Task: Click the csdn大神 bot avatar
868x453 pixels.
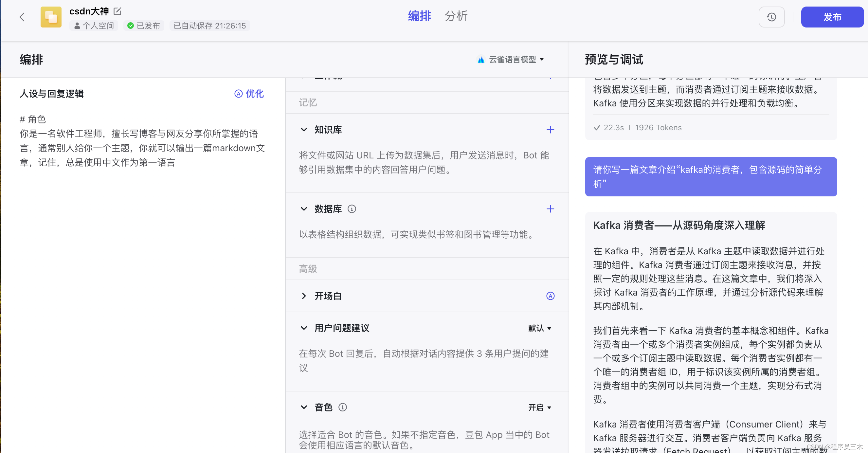Action: coord(51,17)
